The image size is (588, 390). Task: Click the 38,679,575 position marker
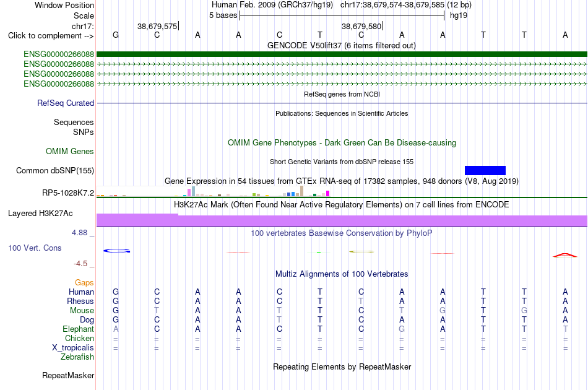(x=157, y=26)
